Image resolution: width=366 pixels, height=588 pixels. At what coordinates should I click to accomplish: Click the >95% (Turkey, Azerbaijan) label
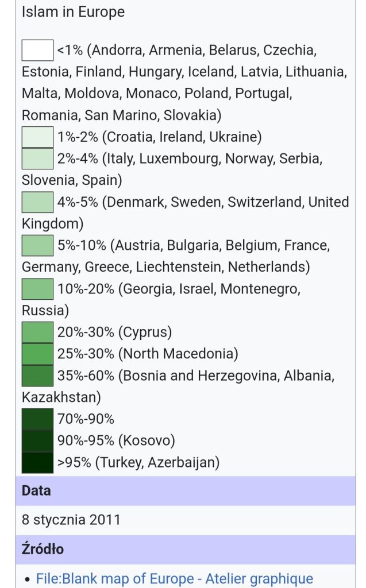[x=138, y=462]
